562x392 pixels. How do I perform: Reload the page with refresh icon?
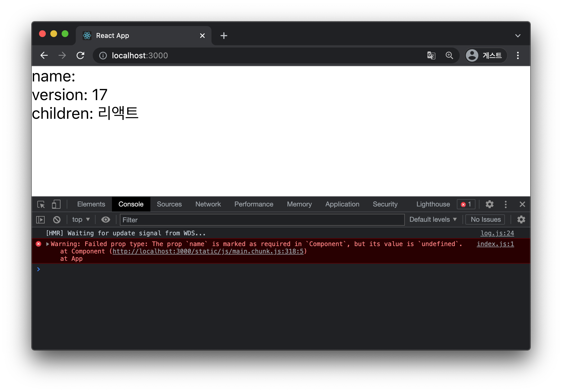click(x=81, y=55)
